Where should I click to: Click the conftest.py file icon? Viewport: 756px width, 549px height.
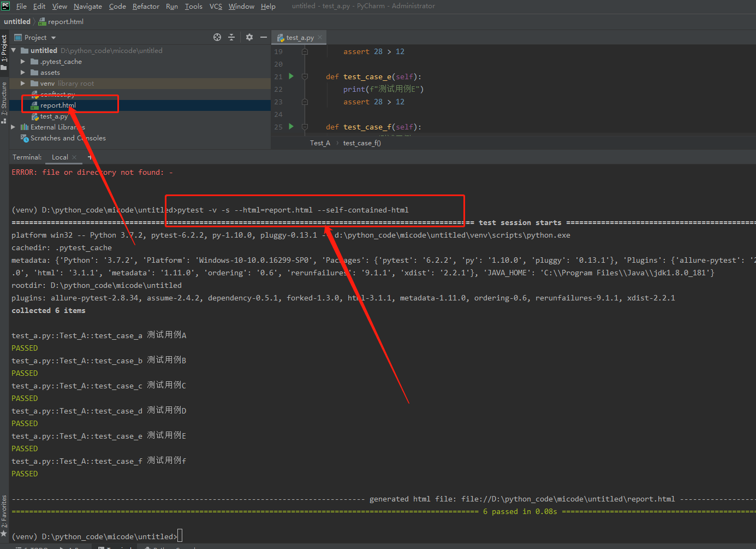tap(35, 95)
